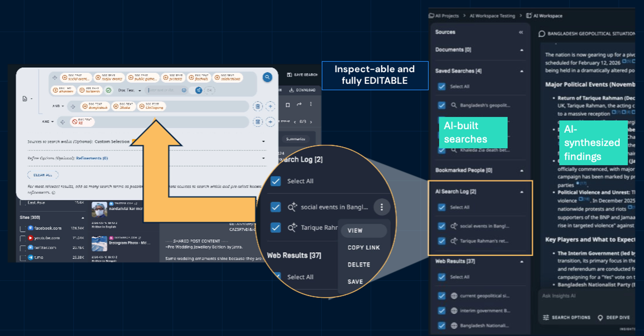Click the facebook.com site icon
Image resolution: width=644 pixels, height=336 pixels.
(x=31, y=228)
